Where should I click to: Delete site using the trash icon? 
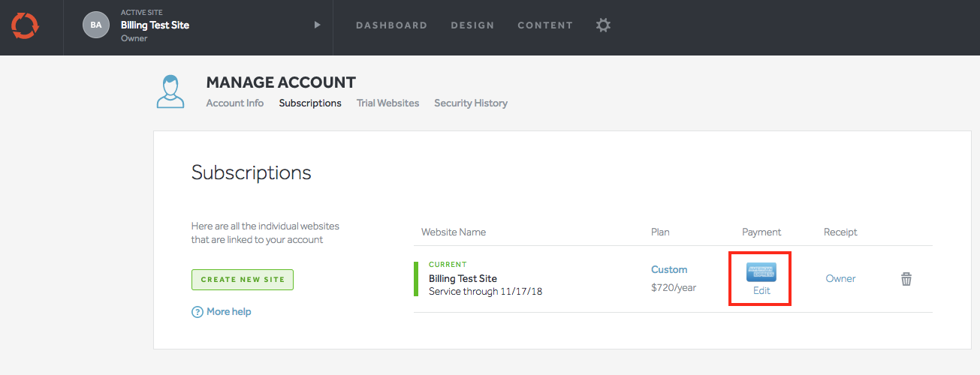pyautogui.click(x=906, y=279)
